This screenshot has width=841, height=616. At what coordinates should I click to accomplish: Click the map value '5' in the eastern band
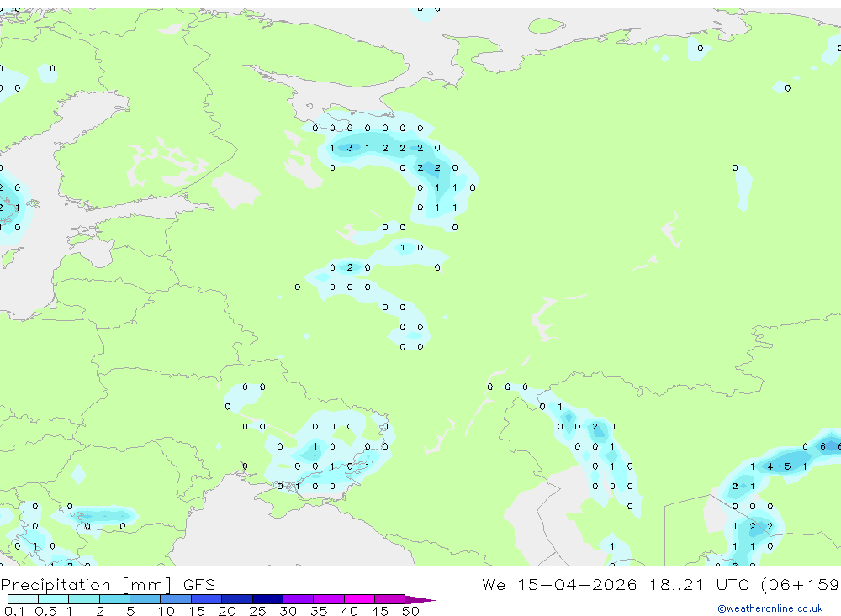tap(787, 466)
